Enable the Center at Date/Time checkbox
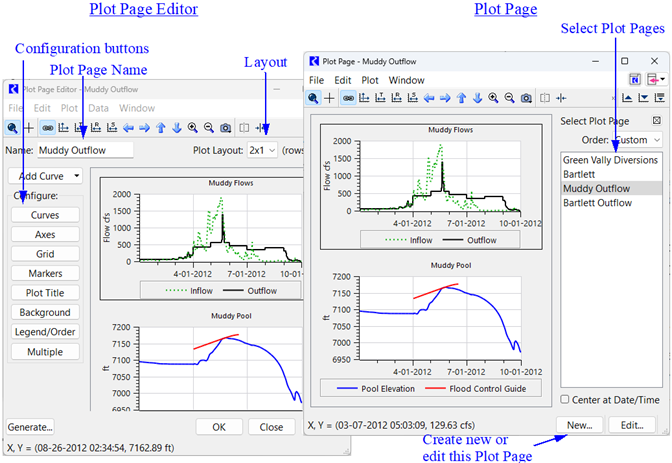The width and height of the screenshot is (672, 463). [x=566, y=400]
